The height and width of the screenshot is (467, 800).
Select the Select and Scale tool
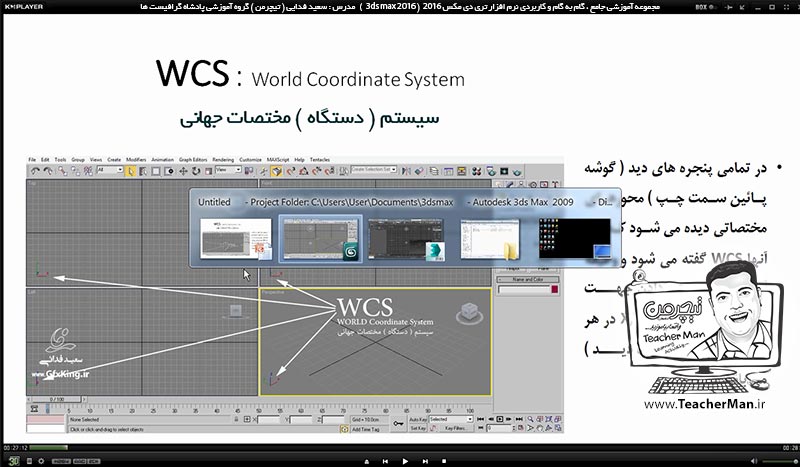pyautogui.click(x=208, y=171)
